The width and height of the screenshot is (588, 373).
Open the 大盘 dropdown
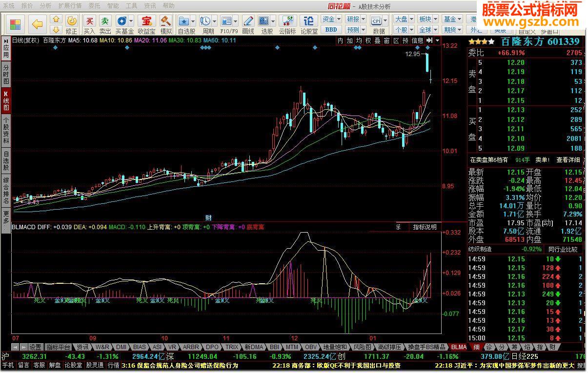[x=404, y=19]
